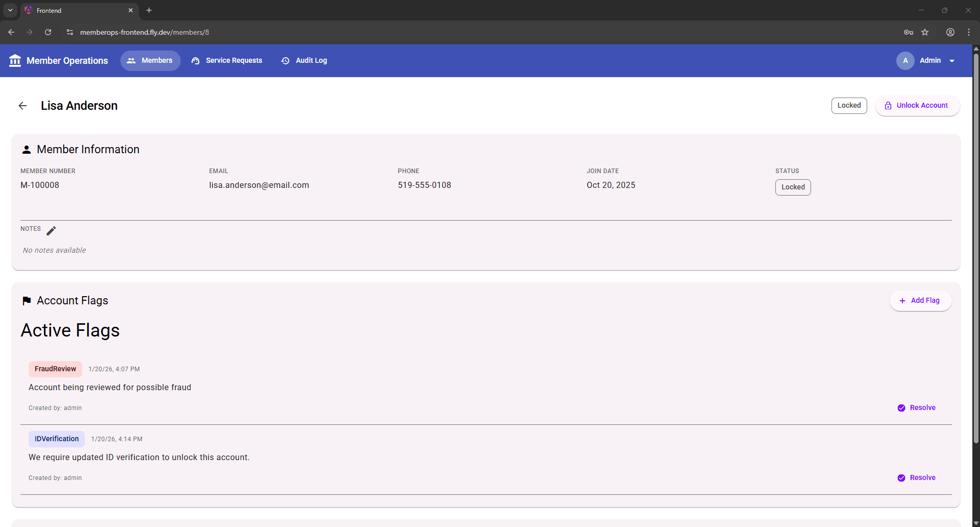The image size is (980, 527).
Task: Click the Member Operations bank logo icon
Action: (x=15, y=60)
